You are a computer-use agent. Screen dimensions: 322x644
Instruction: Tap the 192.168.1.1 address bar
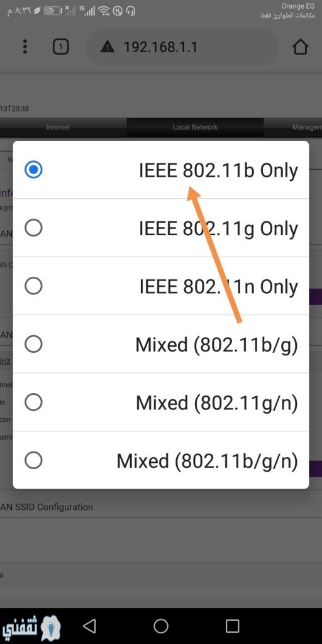182,47
